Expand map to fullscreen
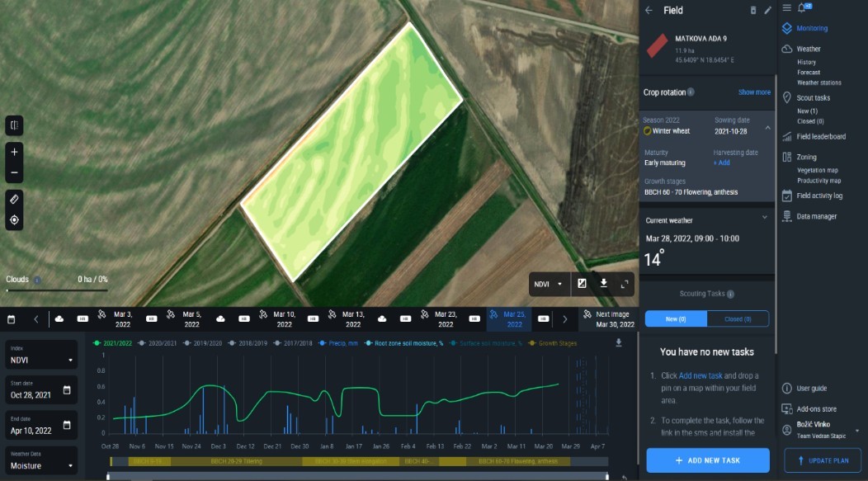This screenshot has width=868, height=481. tap(625, 284)
